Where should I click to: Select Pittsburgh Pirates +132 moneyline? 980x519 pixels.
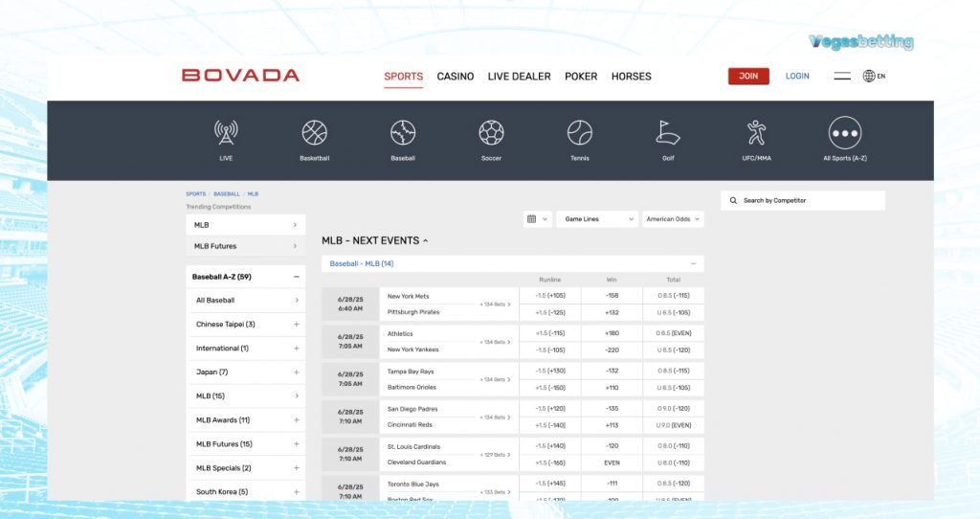[x=612, y=313]
